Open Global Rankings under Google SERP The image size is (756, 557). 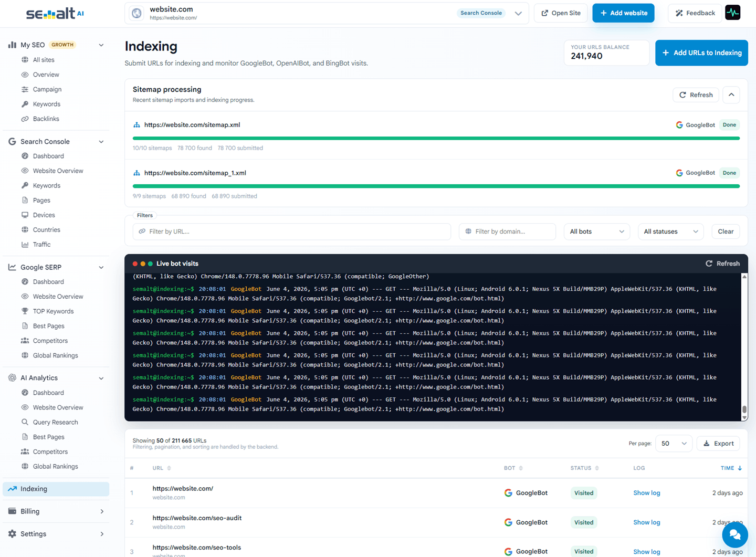(x=55, y=355)
